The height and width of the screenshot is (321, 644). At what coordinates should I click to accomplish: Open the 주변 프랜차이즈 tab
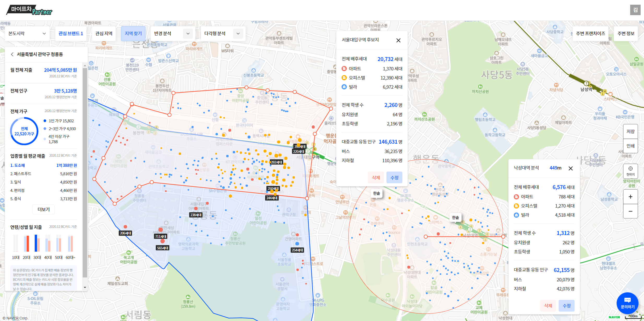[x=590, y=33]
